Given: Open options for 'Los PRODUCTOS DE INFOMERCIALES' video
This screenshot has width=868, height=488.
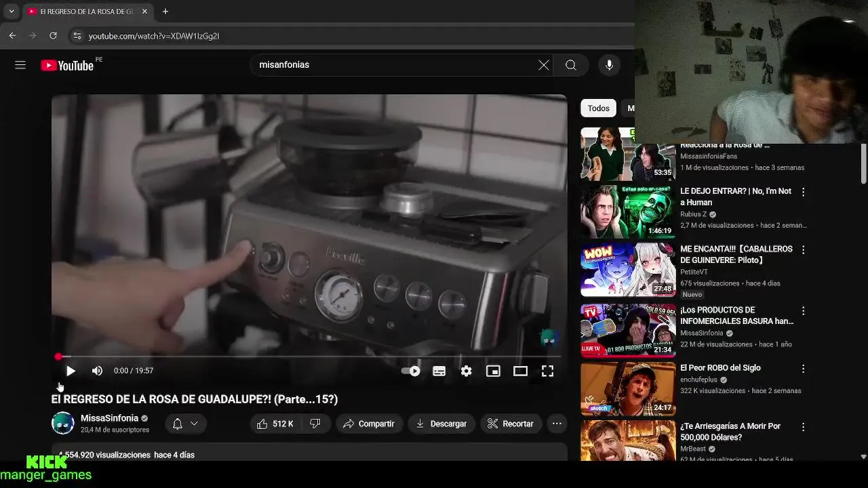Looking at the screenshot, I should click(803, 311).
